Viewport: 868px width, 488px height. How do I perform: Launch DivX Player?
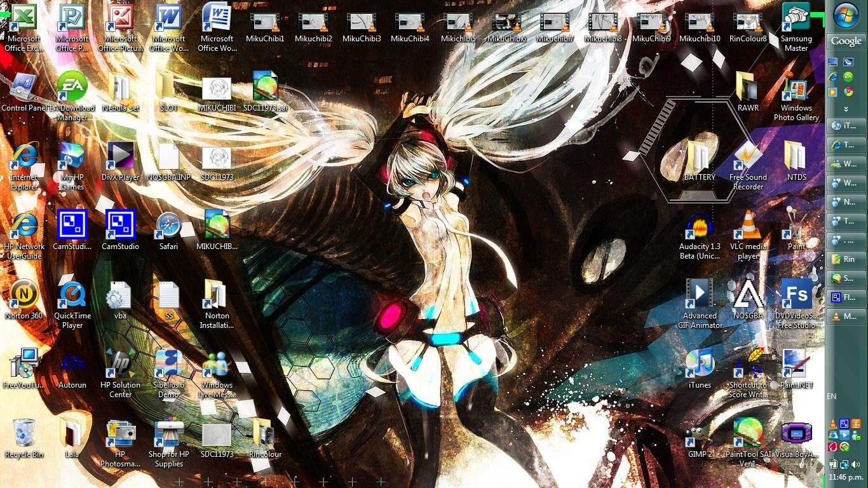coord(121,162)
